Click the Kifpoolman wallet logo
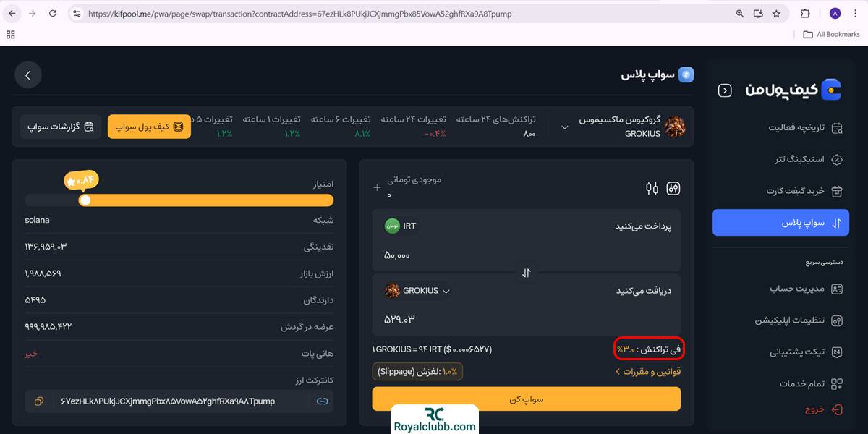 (x=794, y=90)
